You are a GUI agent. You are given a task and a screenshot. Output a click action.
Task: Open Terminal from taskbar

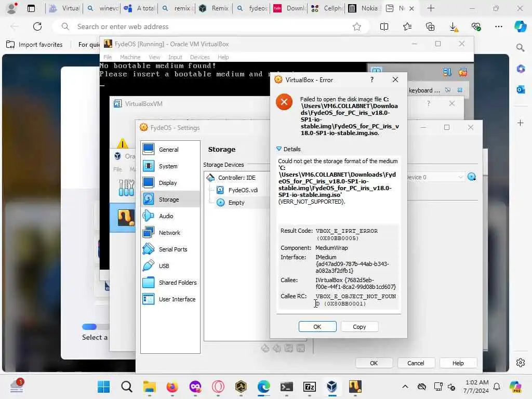click(287, 387)
